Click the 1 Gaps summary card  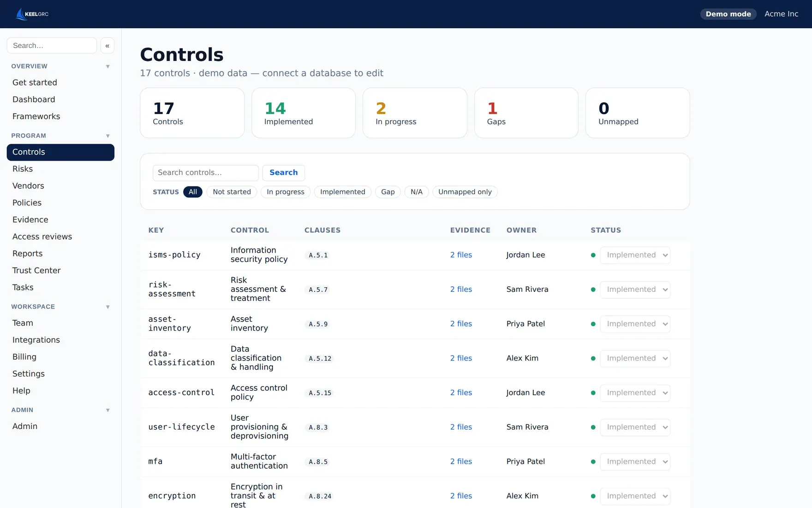pyautogui.click(x=526, y=113)
